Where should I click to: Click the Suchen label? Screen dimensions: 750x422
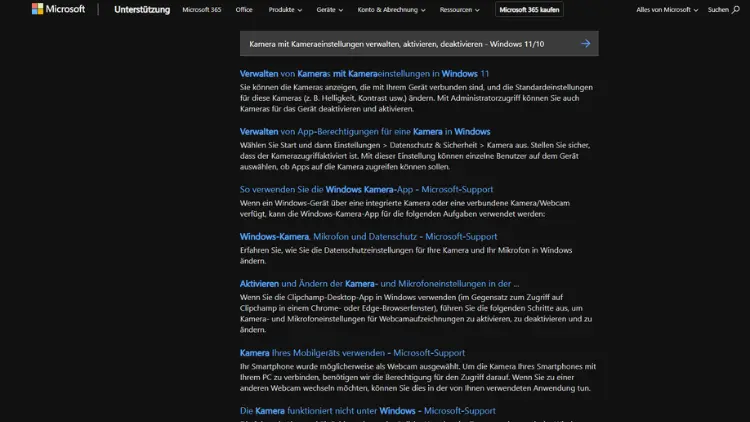click(x=718, y=10)
